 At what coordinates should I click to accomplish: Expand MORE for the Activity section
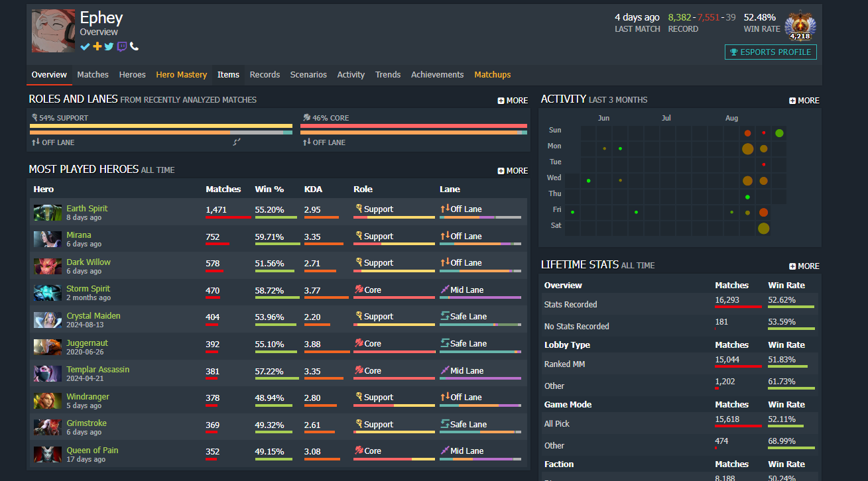pyautogui.click(x=804, y=101)
